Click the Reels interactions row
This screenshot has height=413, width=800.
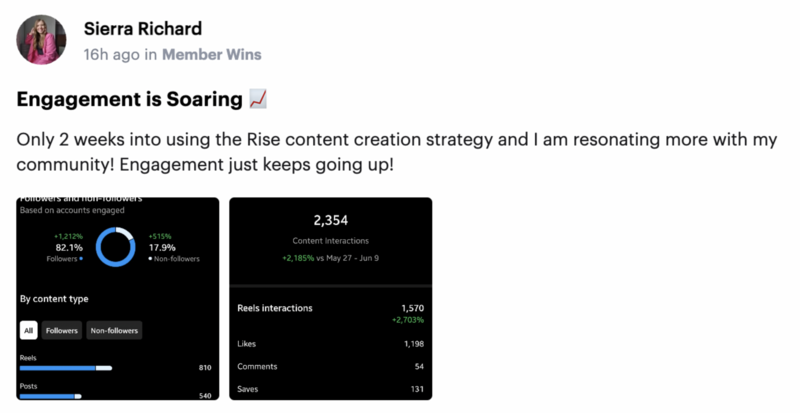(331, 313)
